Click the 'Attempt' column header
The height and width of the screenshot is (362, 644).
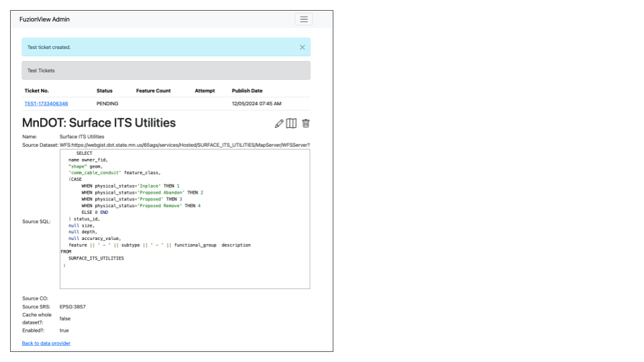click(205, 90)
